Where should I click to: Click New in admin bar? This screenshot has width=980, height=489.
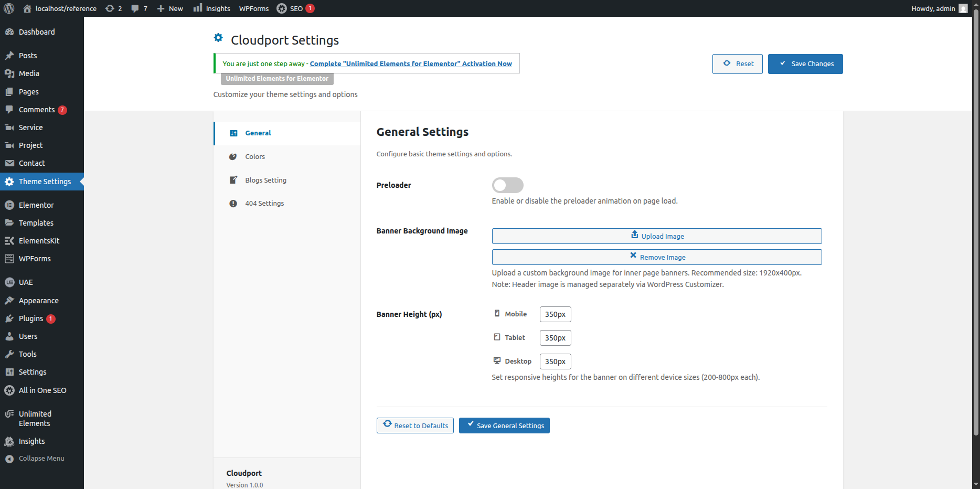click(170, 8)
